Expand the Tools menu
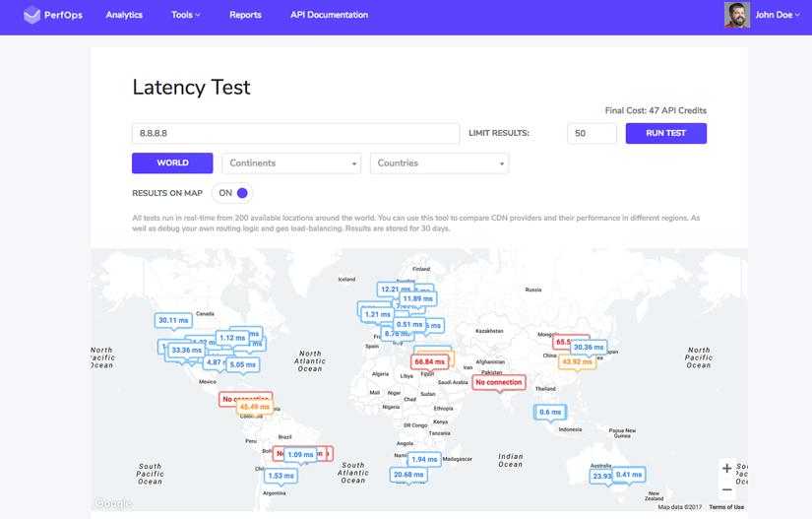This screenshot has width=812, height=519. 185,15
